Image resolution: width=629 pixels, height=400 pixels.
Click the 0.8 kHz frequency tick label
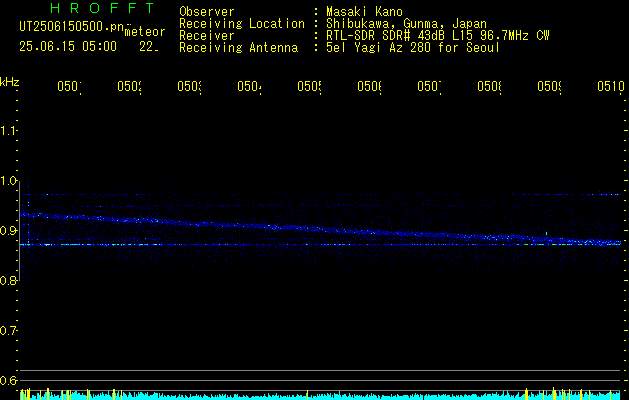click(8, 280)
